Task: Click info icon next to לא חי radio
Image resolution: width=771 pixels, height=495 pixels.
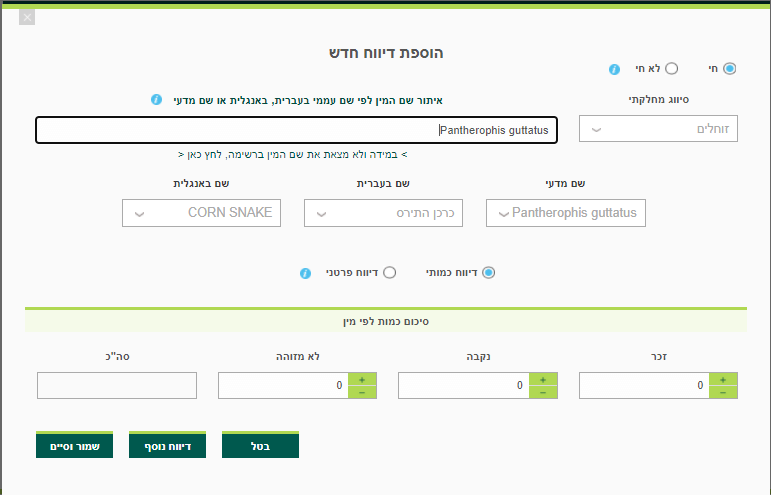Action: (x=614, y=69)
